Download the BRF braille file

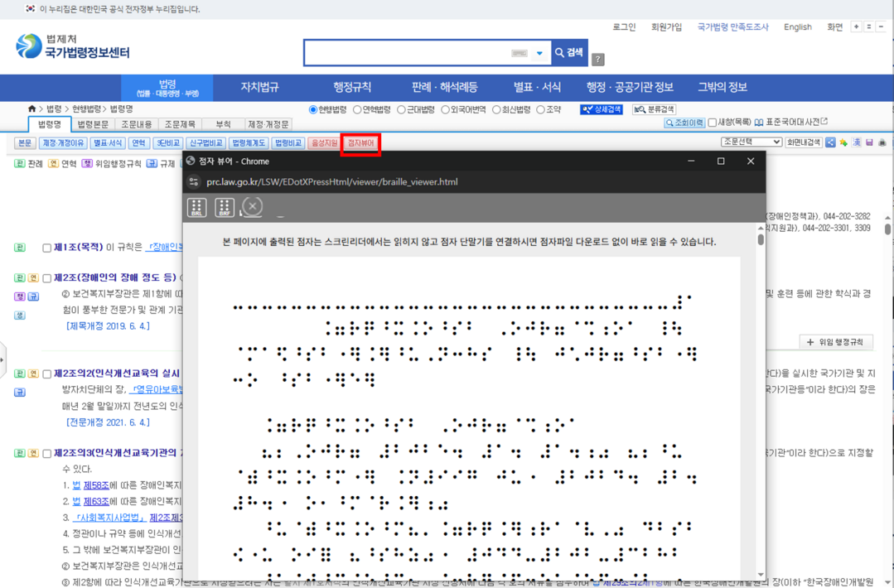pyautogui.click(x=225, y=207)
